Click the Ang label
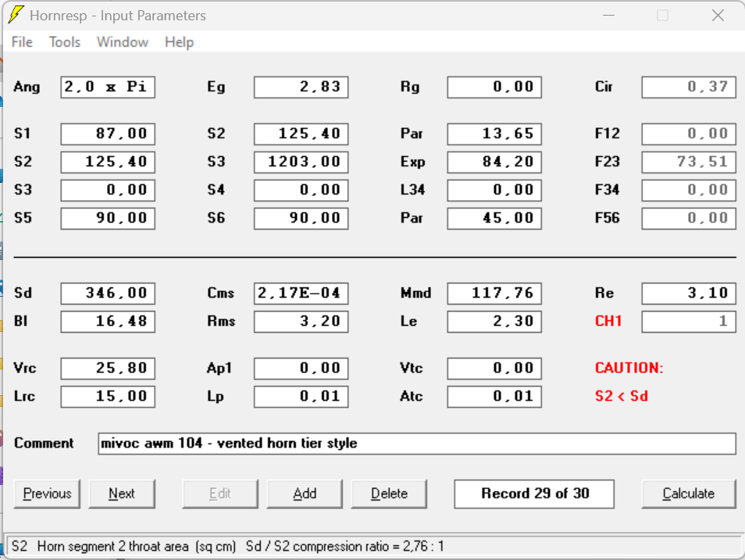This screenshot has width=745, height=560. [27, 87]
